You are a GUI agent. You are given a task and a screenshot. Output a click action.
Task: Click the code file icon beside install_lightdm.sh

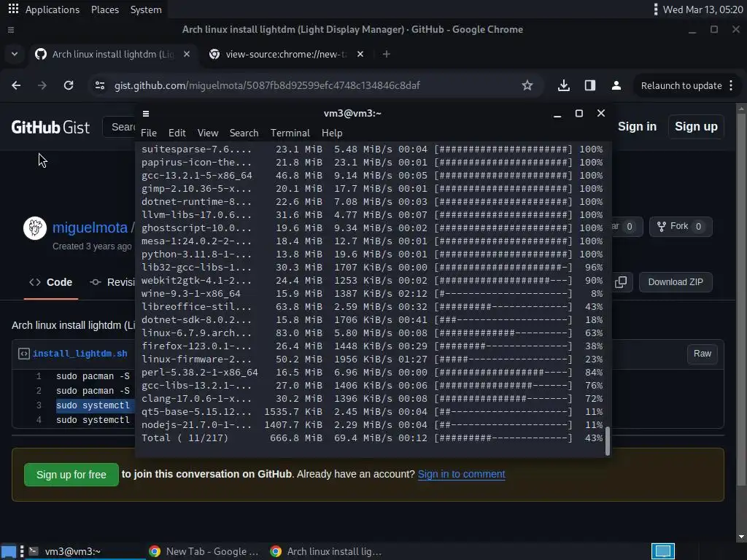point(23,354)
